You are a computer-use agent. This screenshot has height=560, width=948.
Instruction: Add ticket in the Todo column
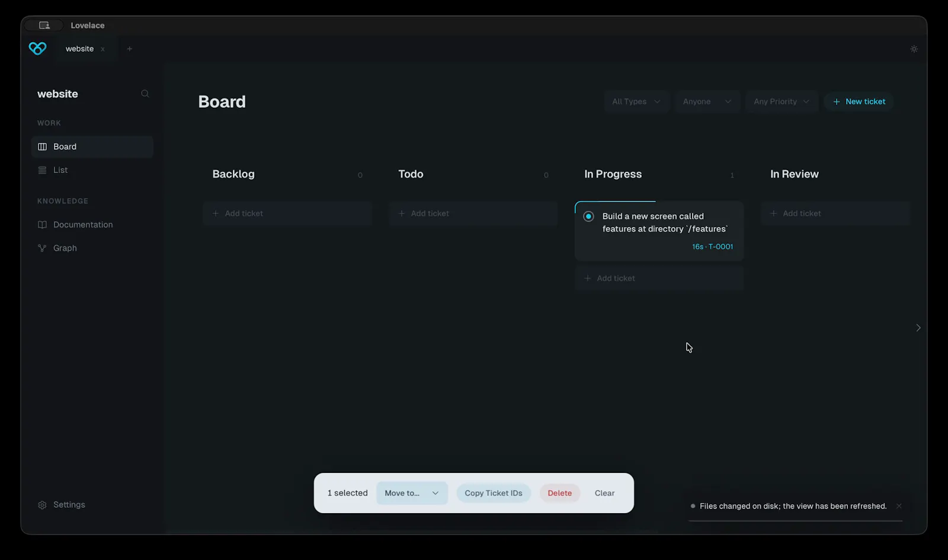click(x=473, y=213)
